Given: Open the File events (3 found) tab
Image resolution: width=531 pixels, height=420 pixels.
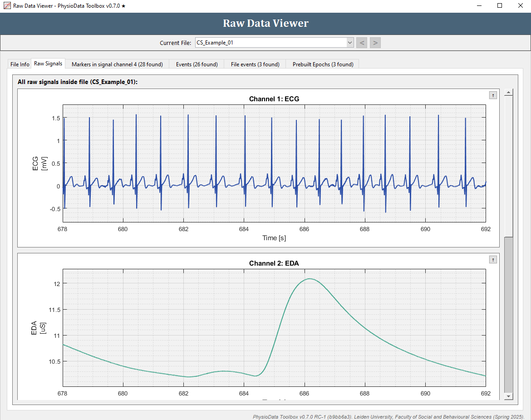Looking at the screenshot, I should [255, 64].
